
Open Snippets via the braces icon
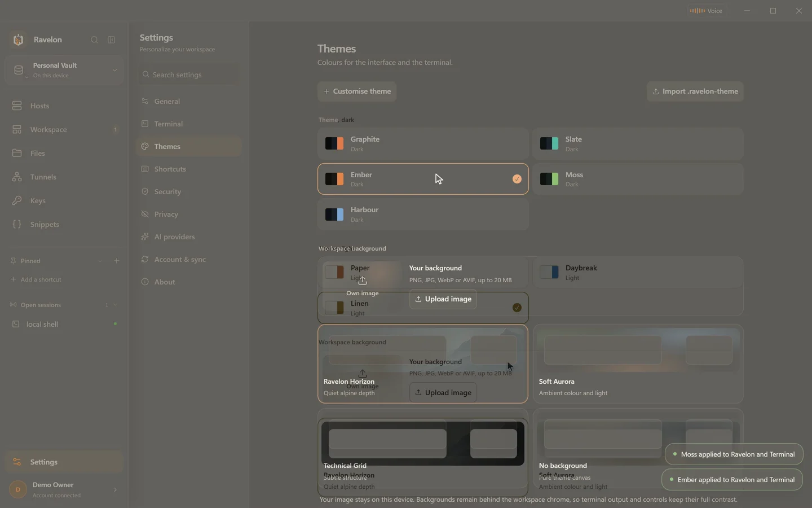(17, 224)
